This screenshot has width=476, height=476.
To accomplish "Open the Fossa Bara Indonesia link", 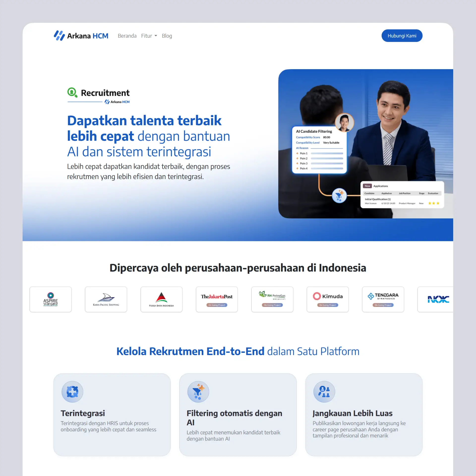I will pyautogui.click(x=161, y=299).
